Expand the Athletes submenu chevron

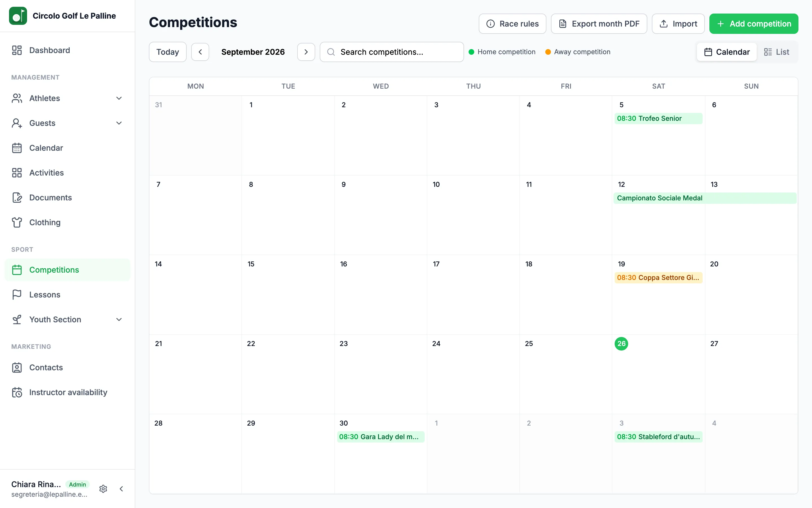point(119,98)
